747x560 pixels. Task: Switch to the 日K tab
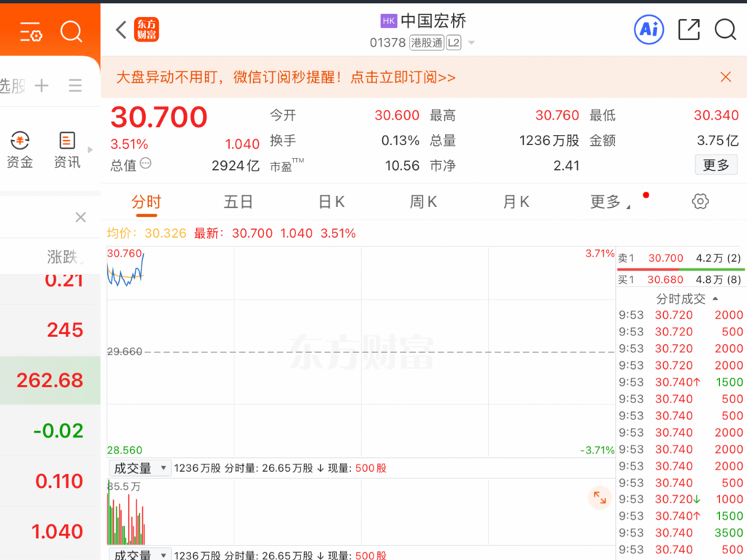(x=332, y=202)
